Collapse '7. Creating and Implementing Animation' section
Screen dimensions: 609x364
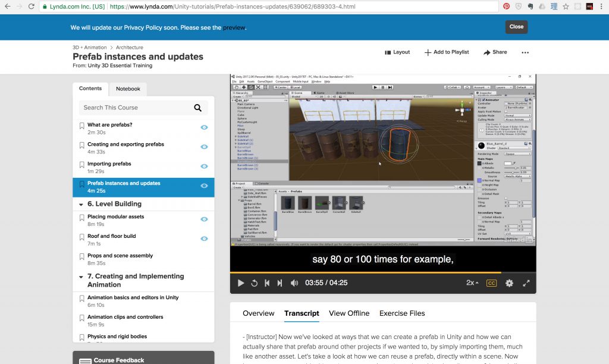tap(81, 277)
